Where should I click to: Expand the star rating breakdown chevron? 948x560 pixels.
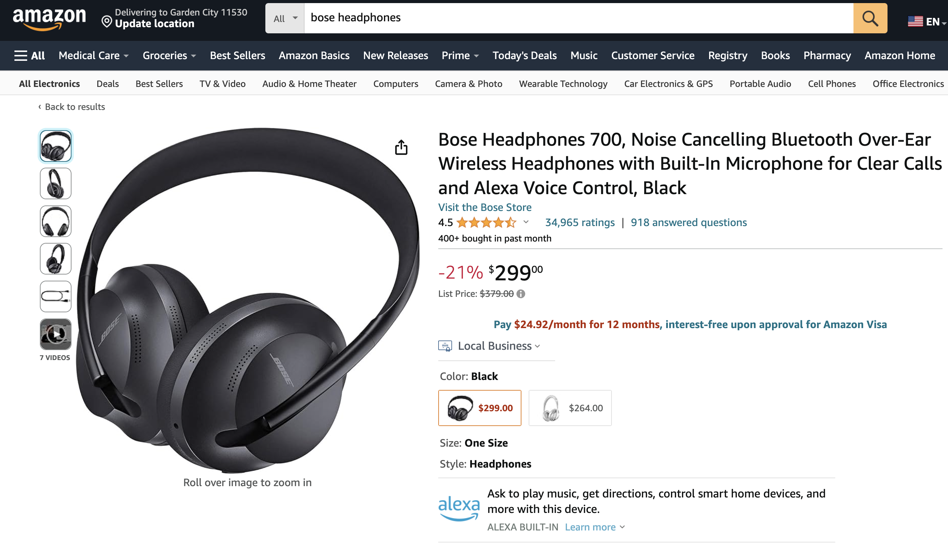tap(526, 222)
